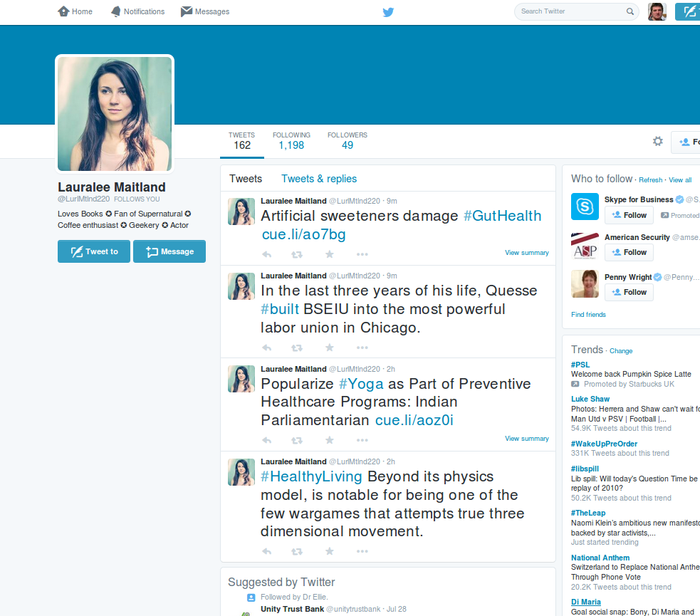Click the Twitter bird logo in top bar
The height and width of the screenshot is (616, 700).
pos(388,11)
